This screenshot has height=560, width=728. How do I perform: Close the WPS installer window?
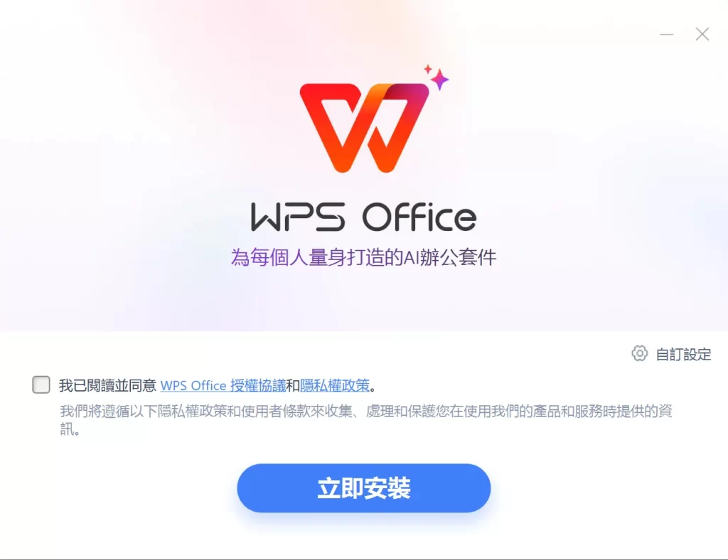702,34
